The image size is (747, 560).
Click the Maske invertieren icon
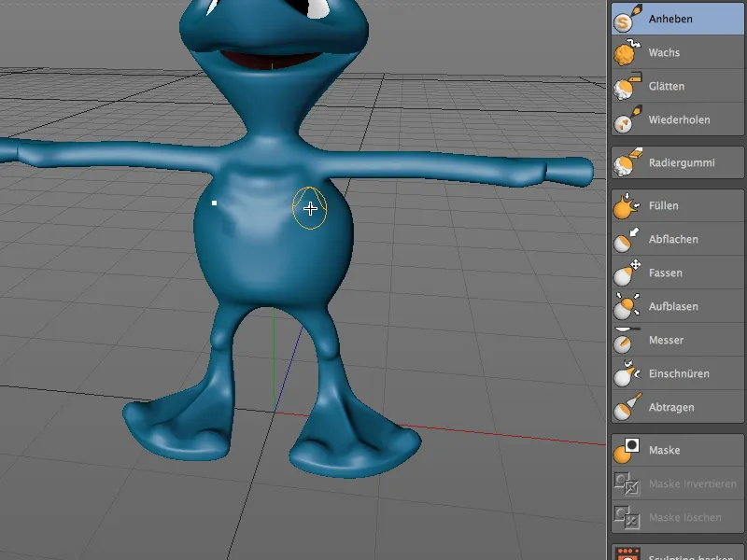pyautogui.click(x=627, y=483)
